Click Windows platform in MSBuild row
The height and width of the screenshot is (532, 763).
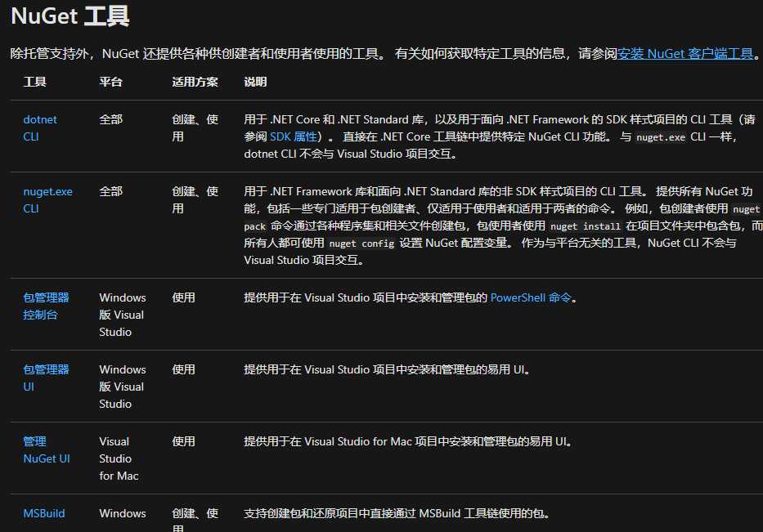tap(123, 513)
